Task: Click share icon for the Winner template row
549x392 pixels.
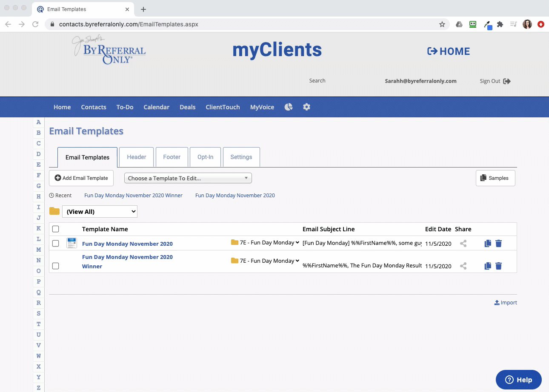Action: coord(463,266)
